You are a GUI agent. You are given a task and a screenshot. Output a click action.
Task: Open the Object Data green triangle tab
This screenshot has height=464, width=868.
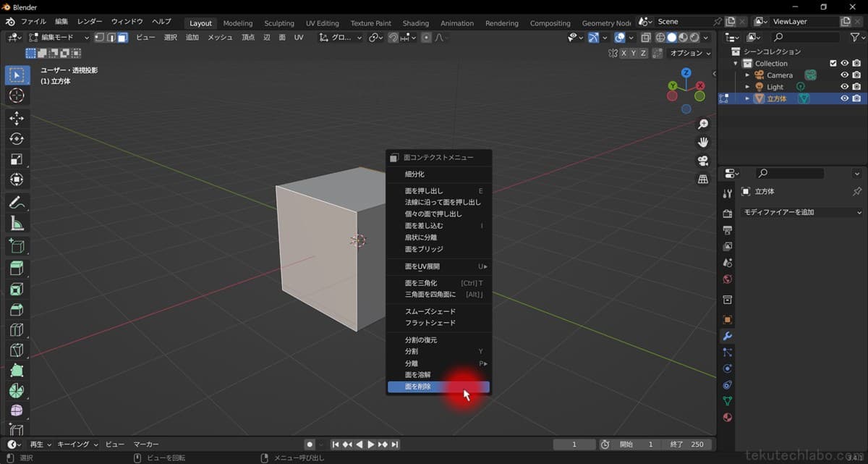(728, 401)
